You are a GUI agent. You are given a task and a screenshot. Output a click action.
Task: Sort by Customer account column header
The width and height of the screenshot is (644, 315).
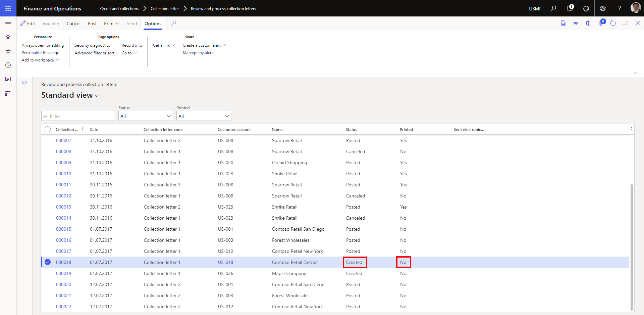[x=234, y=129]
